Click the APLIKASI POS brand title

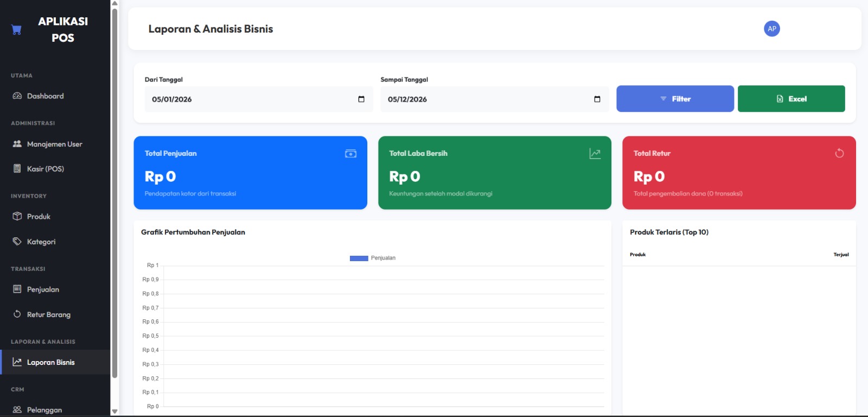click(63, 29)
